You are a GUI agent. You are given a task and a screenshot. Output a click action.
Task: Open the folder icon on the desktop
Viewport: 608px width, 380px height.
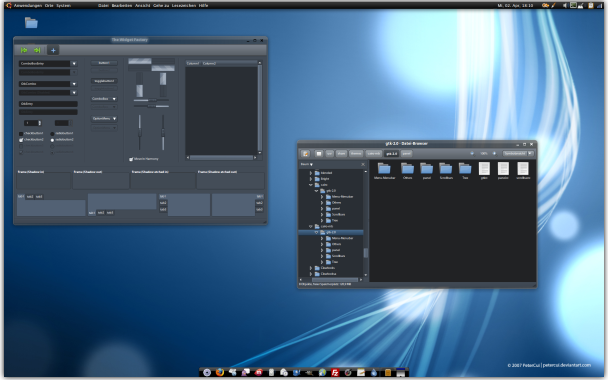(31, 23)
